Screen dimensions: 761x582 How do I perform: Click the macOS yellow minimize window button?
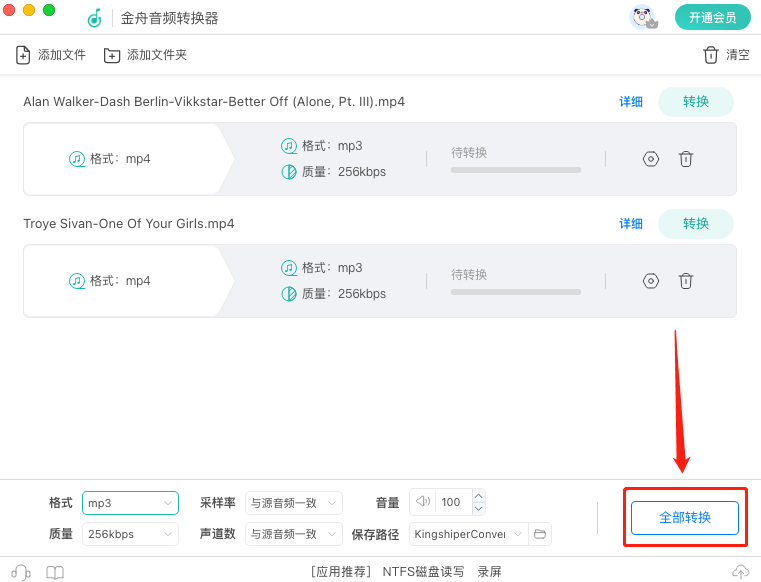pyautogui.click(x=29, y=10)
